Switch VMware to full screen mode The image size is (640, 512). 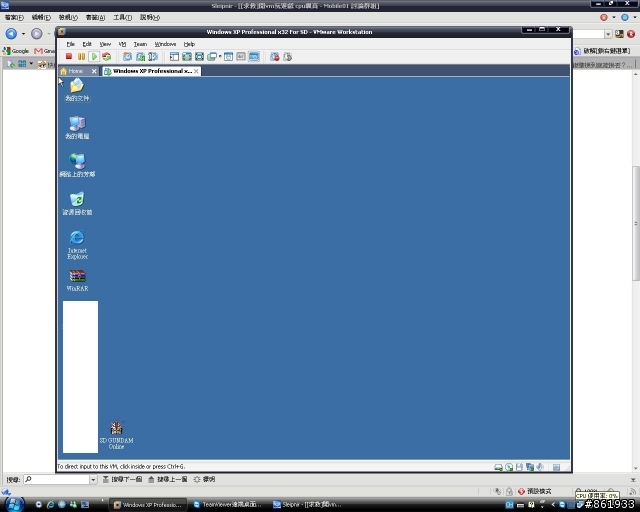(x=187, y=57)
